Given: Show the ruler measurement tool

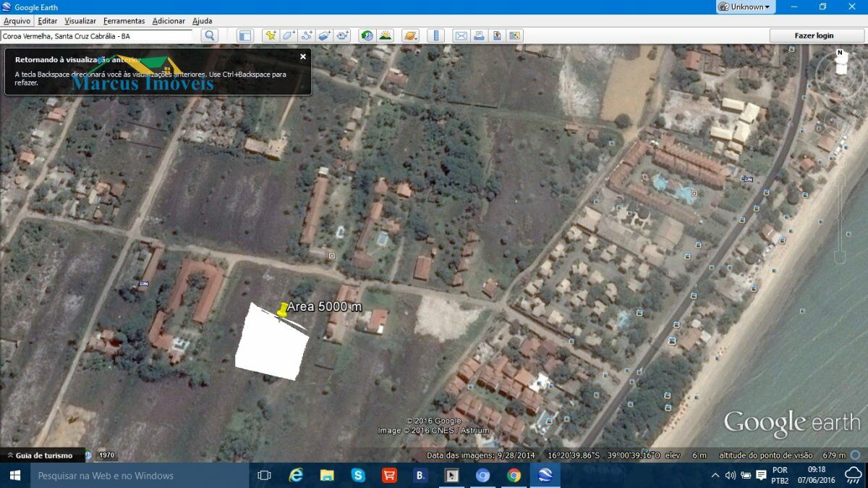Looking at the screenshot, I should [435, 35].
